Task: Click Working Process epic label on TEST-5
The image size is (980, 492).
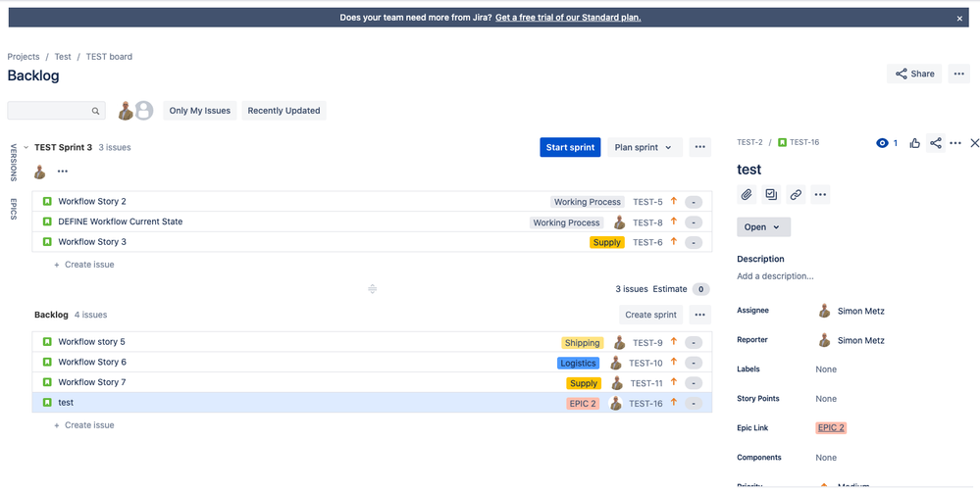Action: click(x=588, y=202)
